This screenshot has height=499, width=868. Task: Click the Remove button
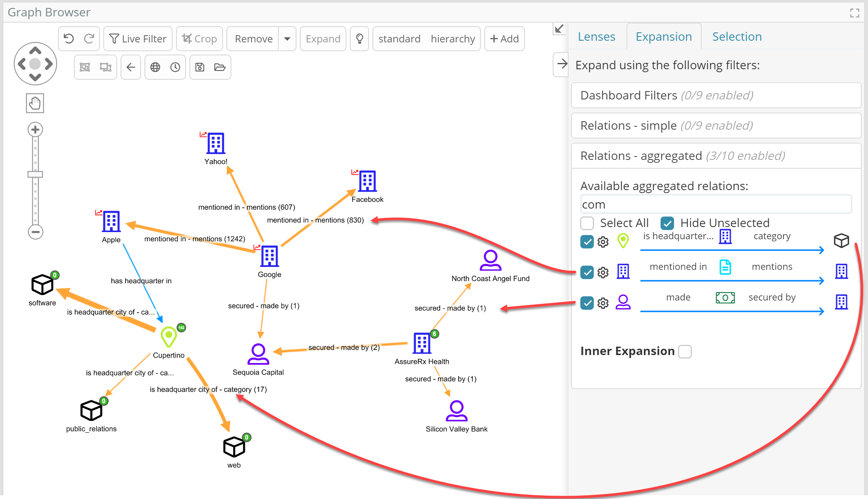point(254,39)
